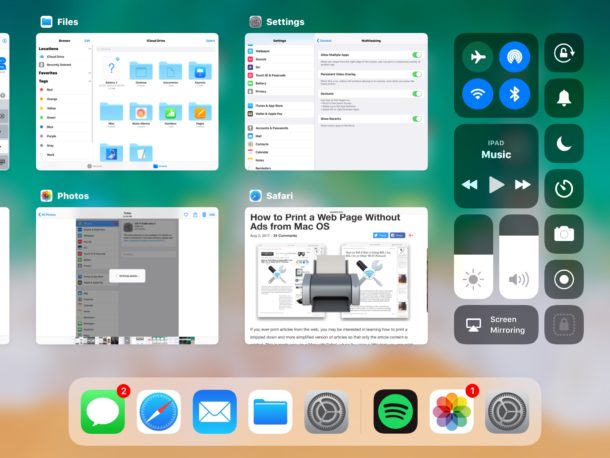Launch Spotify from the dock
Image resolution: width=610 pixels, height=458 pixels.
pos(395,411)
